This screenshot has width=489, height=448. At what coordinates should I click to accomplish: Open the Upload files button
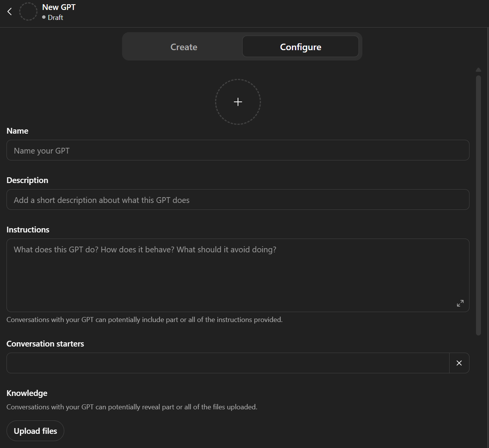[35, 431]
